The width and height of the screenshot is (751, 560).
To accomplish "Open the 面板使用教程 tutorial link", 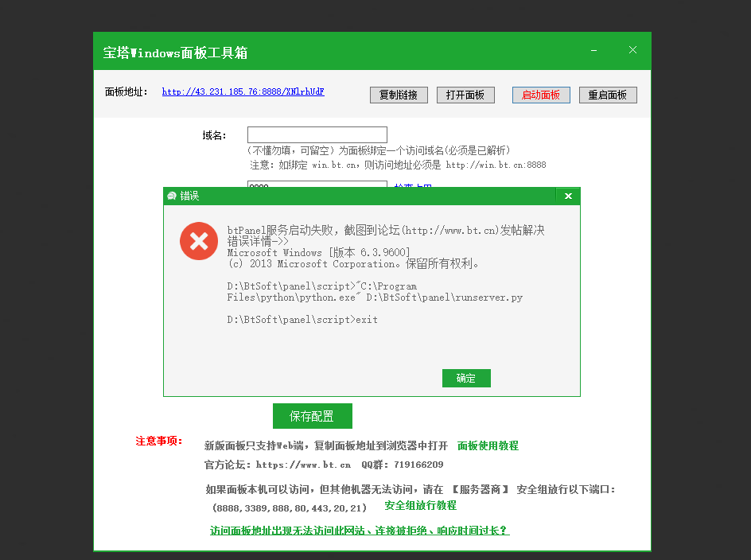I will coord(488,446).
